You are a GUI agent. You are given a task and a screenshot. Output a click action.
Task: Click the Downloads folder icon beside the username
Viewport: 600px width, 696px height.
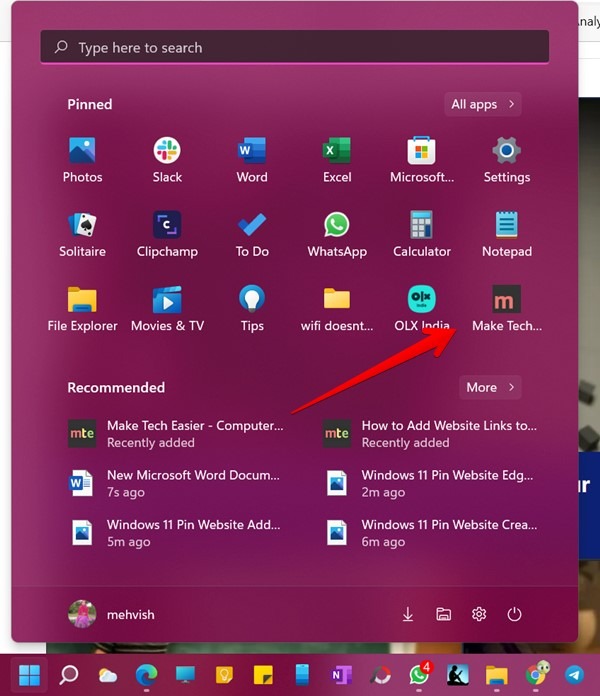(x=408, y=614)
